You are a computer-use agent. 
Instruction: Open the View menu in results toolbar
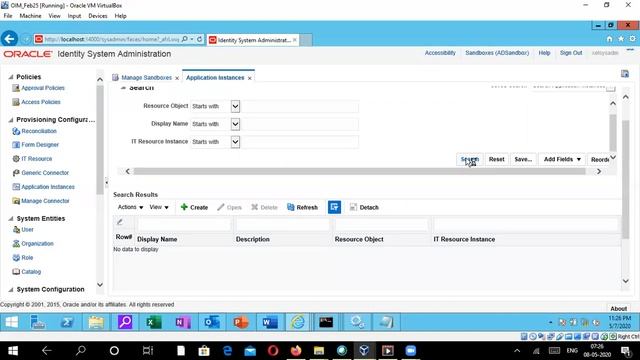pos(159,207)
